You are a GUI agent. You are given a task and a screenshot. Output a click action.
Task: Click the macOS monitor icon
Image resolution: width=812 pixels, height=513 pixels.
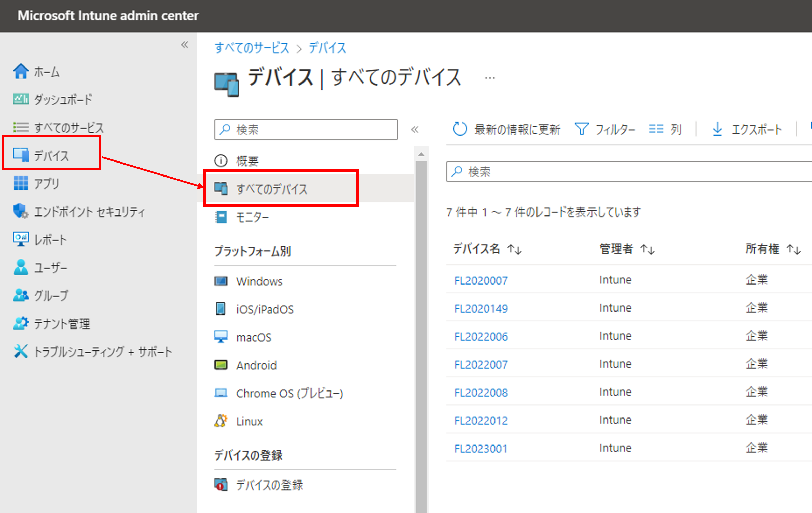point(221,336)
